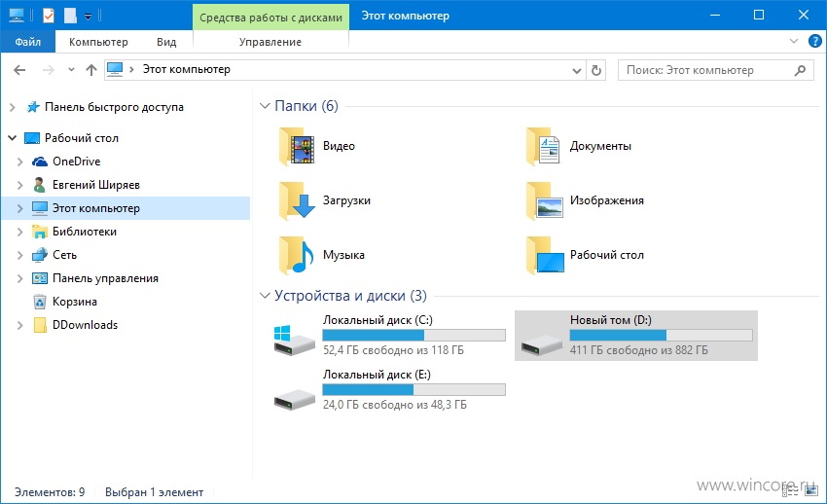The height and width of the screenshot is (504, 827).
Task: Go back with the left arrow button
Action: (19, 70)
